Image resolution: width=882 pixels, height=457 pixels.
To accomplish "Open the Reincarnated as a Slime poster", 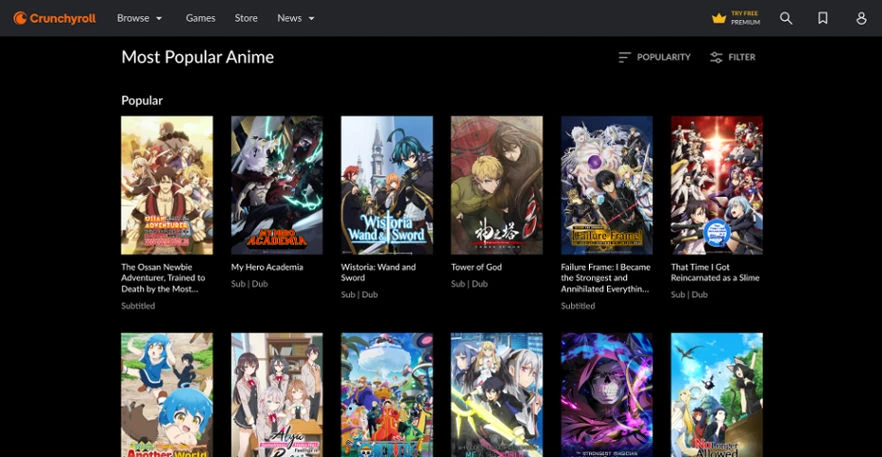I will pos(717,185).
